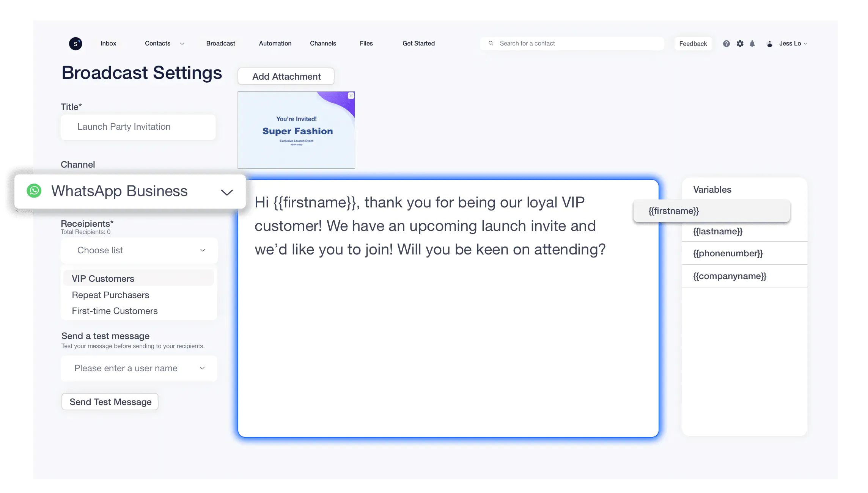
Task: Click the notification bell icon
Action: coord(752,44)
